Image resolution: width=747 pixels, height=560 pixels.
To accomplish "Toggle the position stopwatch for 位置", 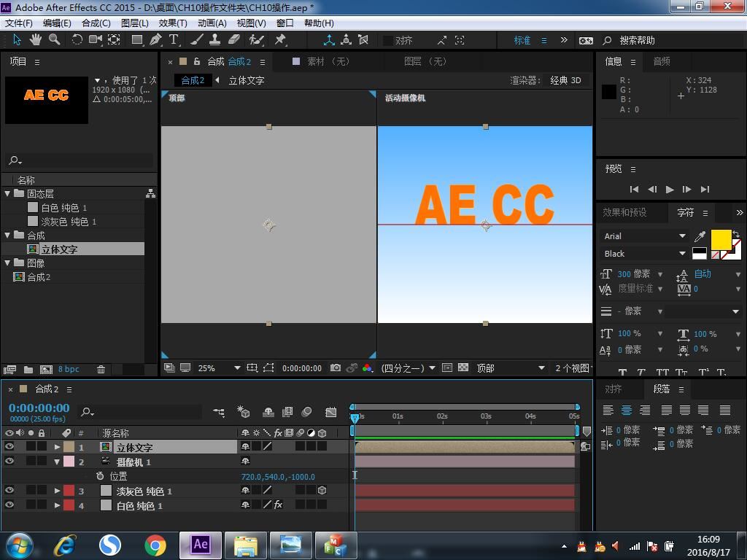I will [100, 475].
